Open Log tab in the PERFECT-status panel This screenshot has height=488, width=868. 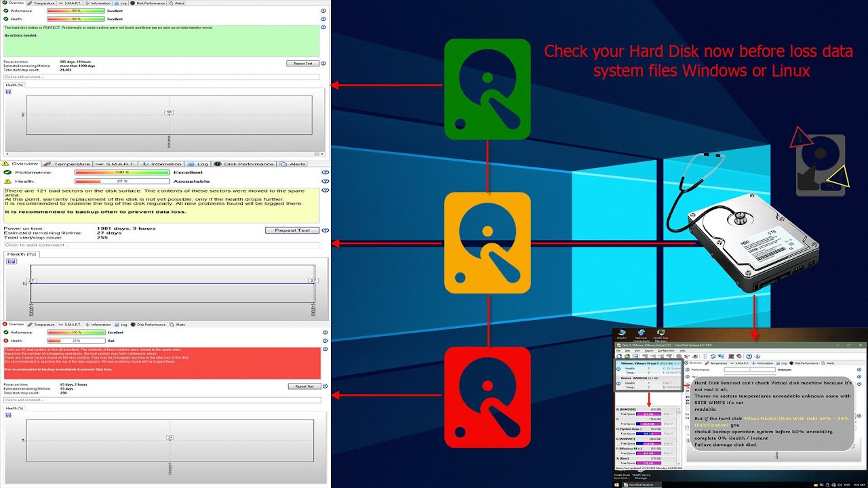pyautogui.click(x=121, y=3)
